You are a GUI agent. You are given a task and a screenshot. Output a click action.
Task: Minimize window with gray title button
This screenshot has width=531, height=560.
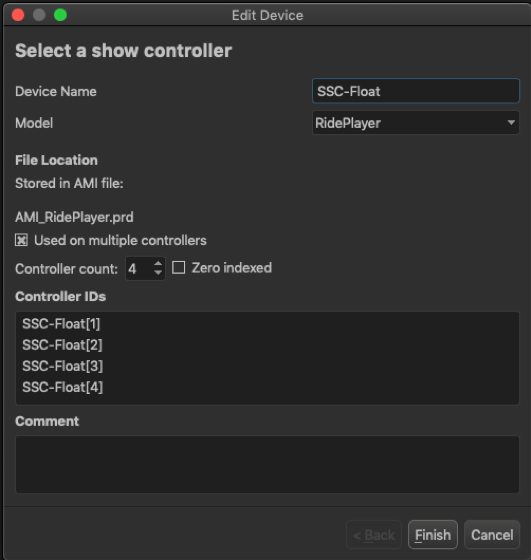point(39,15)
